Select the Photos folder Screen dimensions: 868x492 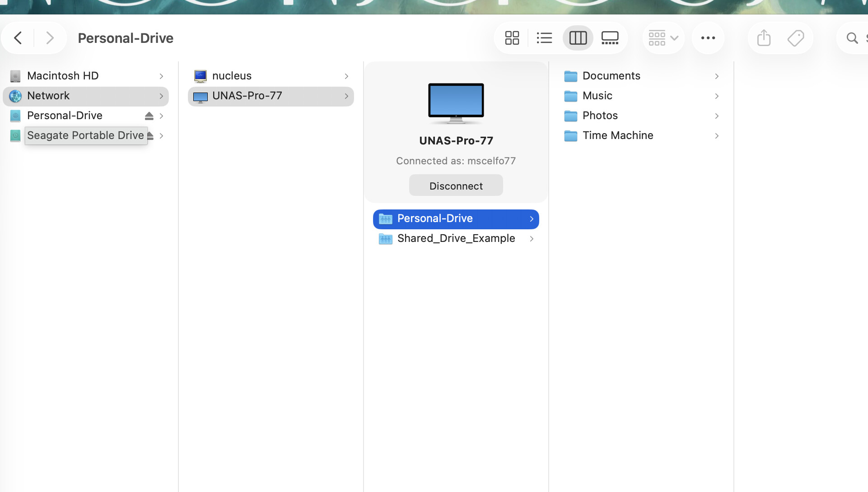tap(600, 116)
